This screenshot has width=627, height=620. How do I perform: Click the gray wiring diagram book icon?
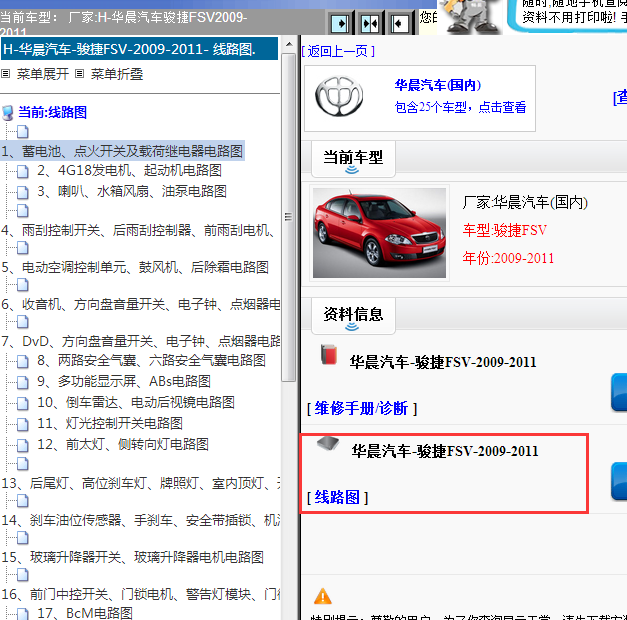coord(328,443)
